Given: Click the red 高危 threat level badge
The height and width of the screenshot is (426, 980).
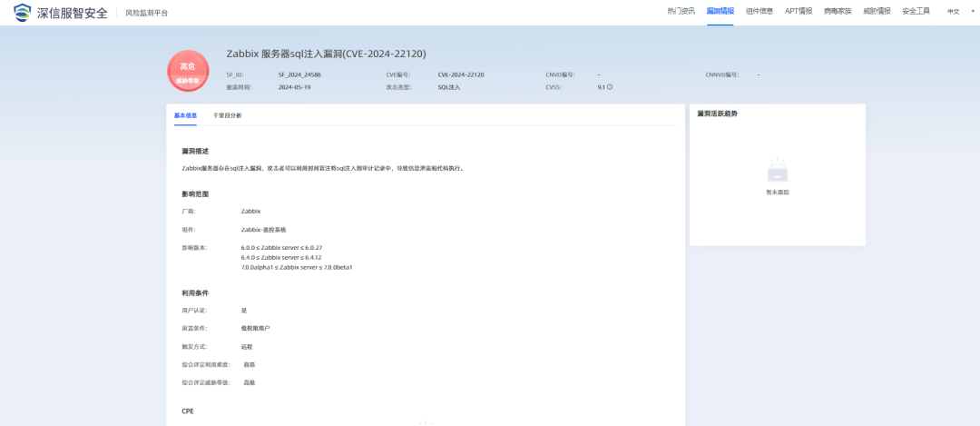Looking at the screenshot, I should (188, 72).
